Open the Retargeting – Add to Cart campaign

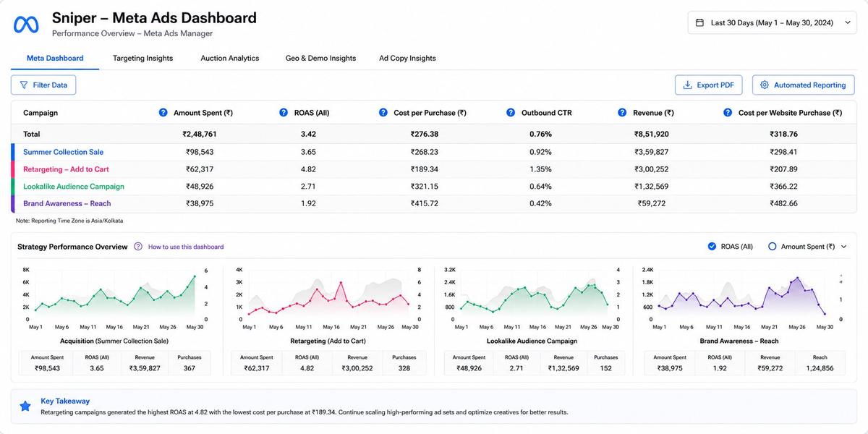tap(66, 169)
